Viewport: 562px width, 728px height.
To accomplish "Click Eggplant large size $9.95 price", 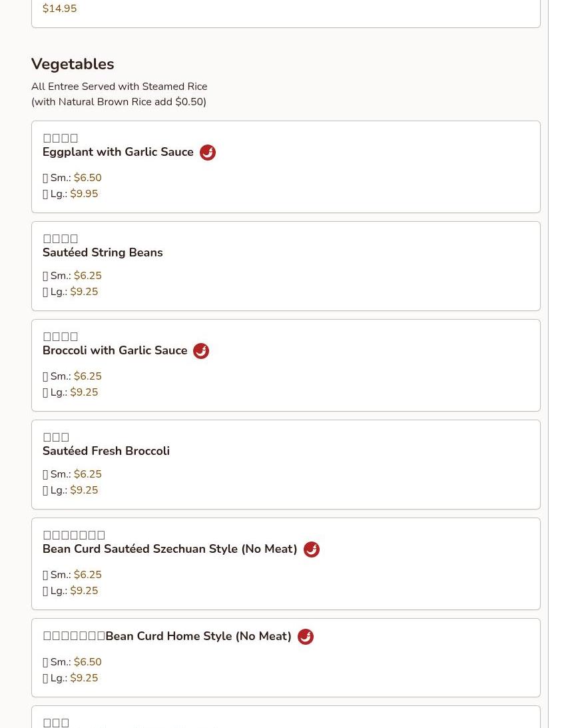I will [x=84, y=194].
